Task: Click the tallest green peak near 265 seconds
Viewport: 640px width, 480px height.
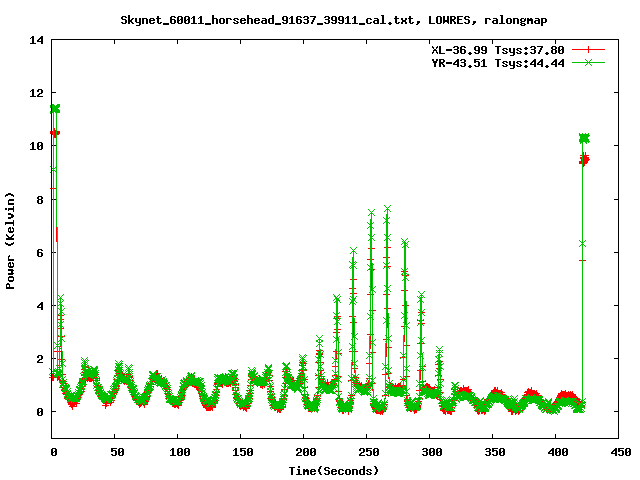Action: 387,209
